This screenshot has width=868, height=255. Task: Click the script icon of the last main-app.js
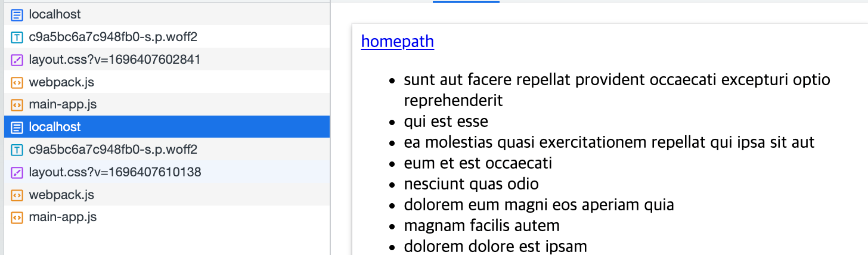click(x=17, y=217)
